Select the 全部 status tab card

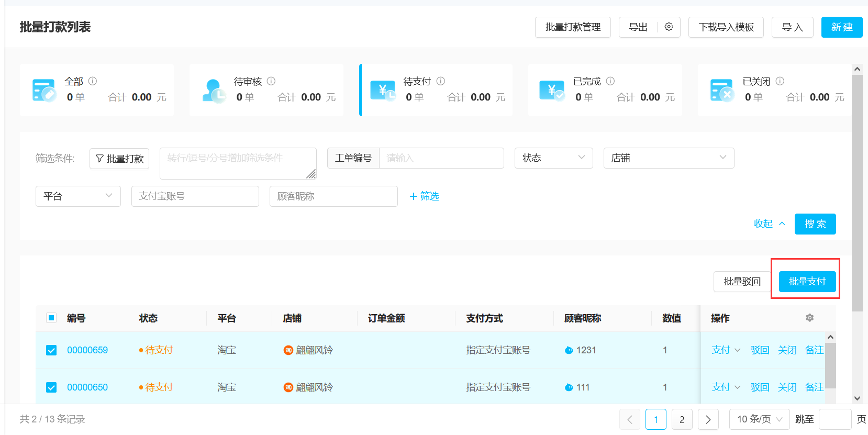point(97,90)
